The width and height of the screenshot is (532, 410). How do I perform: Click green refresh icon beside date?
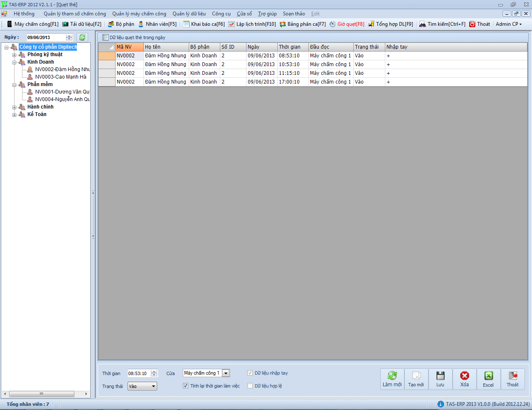(82, 37)
